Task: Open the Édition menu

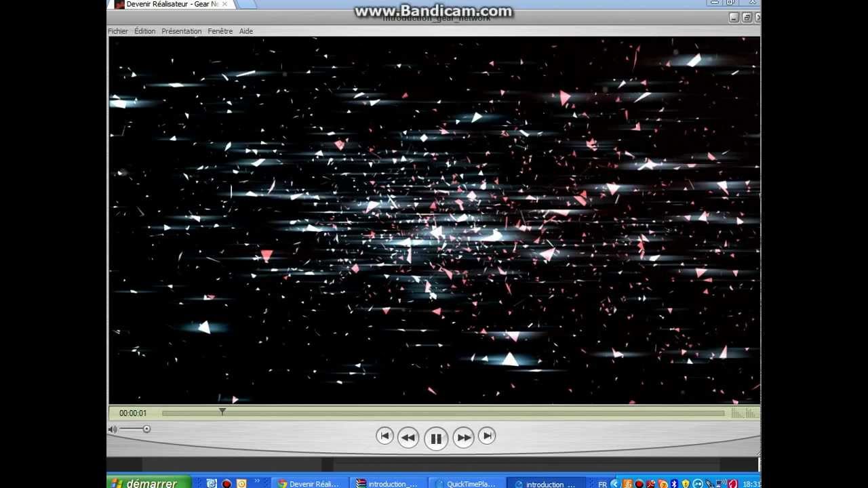Action: coord(144,31)
